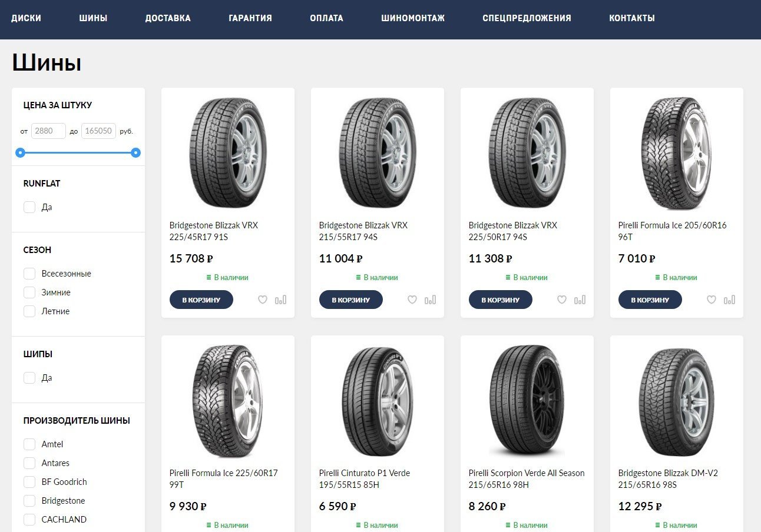Open Pirelli Cinturato P1 Verde product link

[365, 478]
